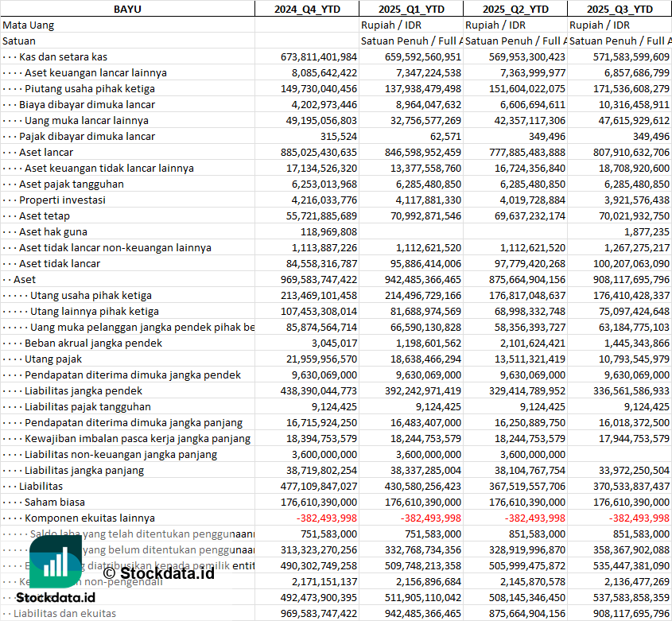672x621 pixels.
Task: Click the Aset lancar row label
Action: click(46, 152)
